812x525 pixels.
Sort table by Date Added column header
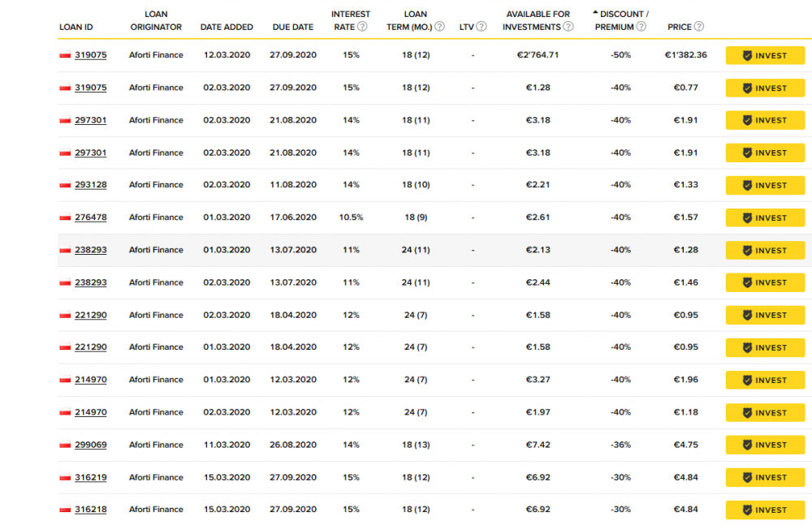pyautogui.click(x=227, y=27)
